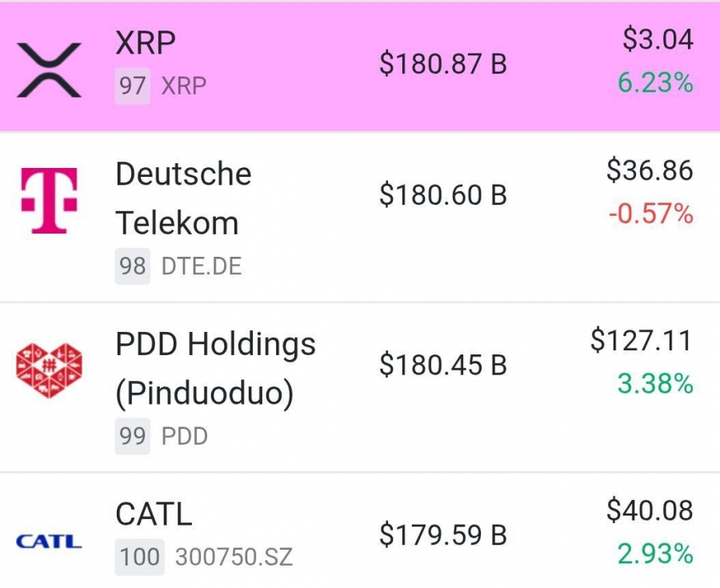
Task: Open the CATL company name link
Action: coord(154,514)
